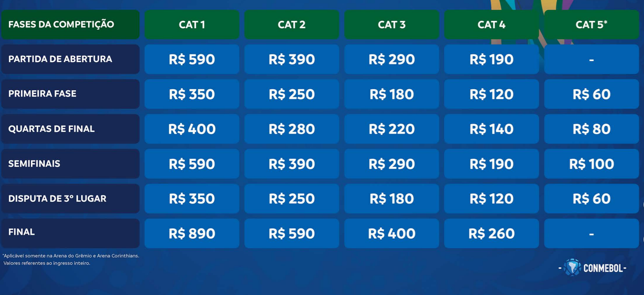644x295 pixels.
Task: Click the R$ 100 Semifinais CAT 5 price
Action: [591, 164]
